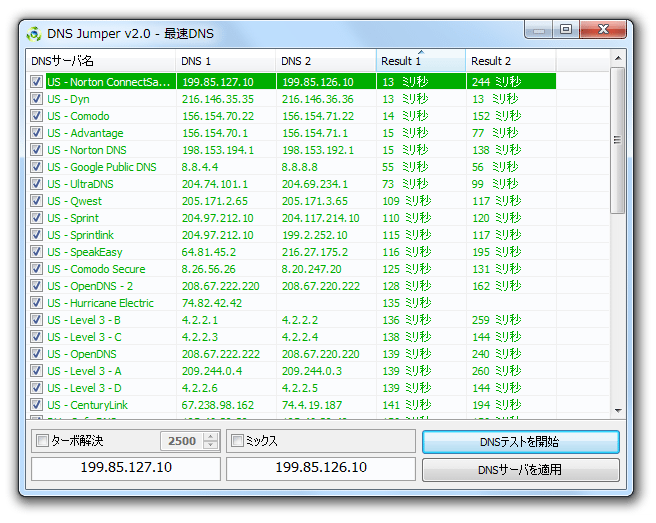Toggle the US - CenturyLink checkbox
Viewport: 656px width, 523px height.
pyautogui.click(x=36, y=405)
